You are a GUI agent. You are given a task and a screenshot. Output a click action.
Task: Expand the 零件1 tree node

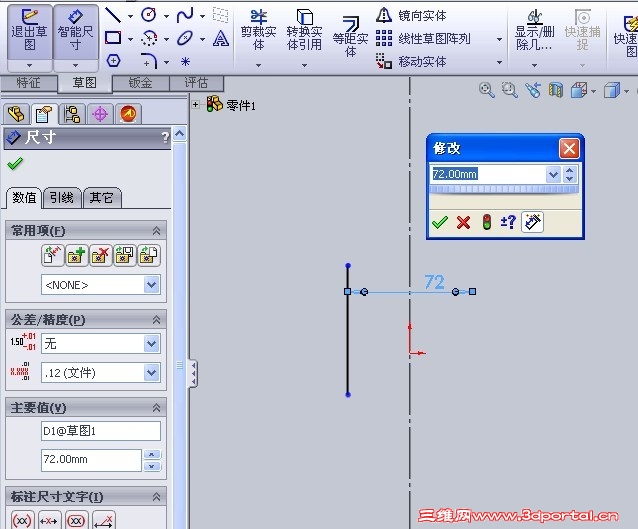[196, 105]
